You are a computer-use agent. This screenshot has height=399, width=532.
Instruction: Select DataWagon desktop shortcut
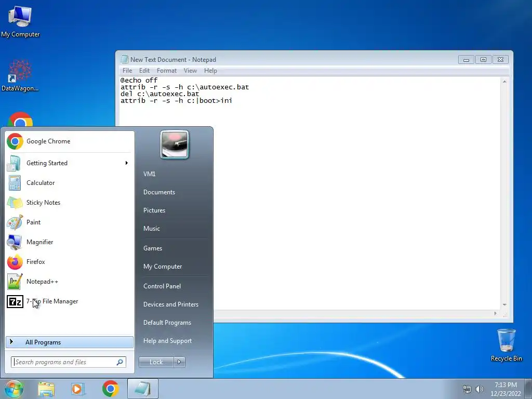point(20,76)
